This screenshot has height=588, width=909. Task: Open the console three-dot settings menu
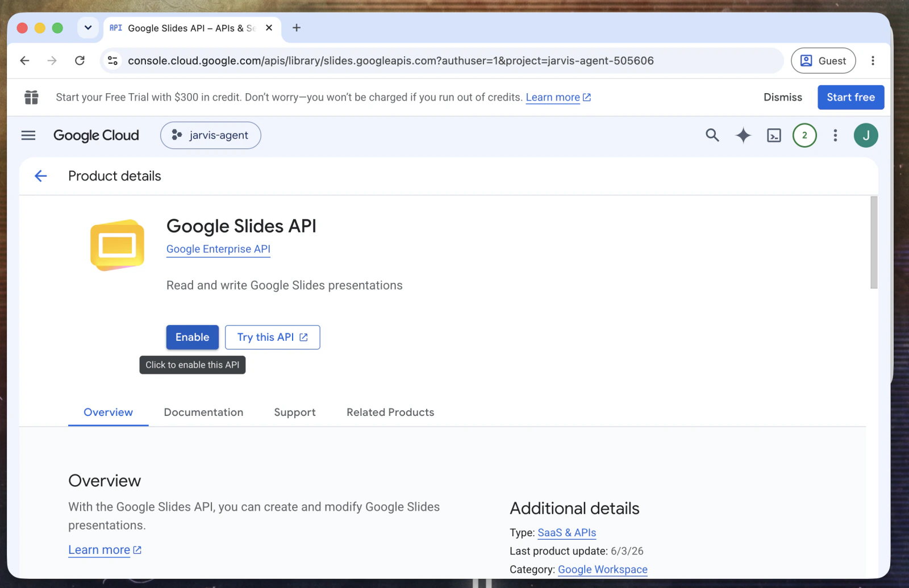[x=835, y=135]
